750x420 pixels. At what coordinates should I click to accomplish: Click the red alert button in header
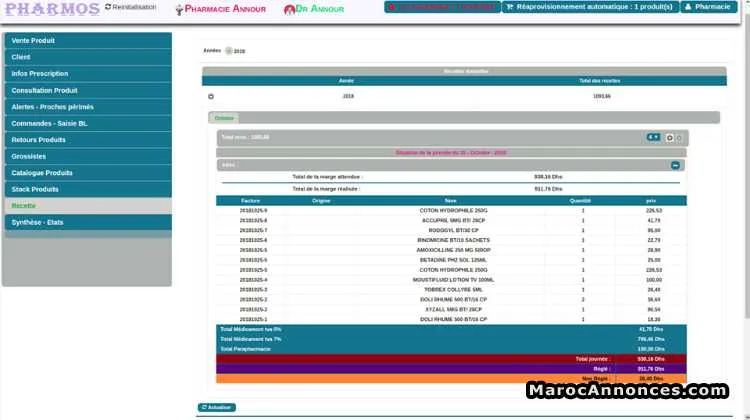point(442,7)
